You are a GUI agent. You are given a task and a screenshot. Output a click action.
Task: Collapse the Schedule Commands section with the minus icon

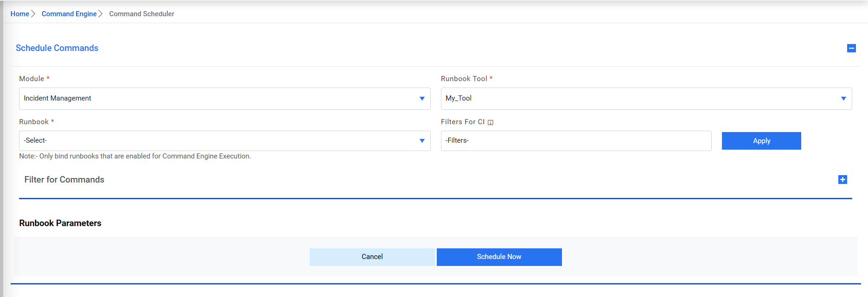tap(851, 48)
